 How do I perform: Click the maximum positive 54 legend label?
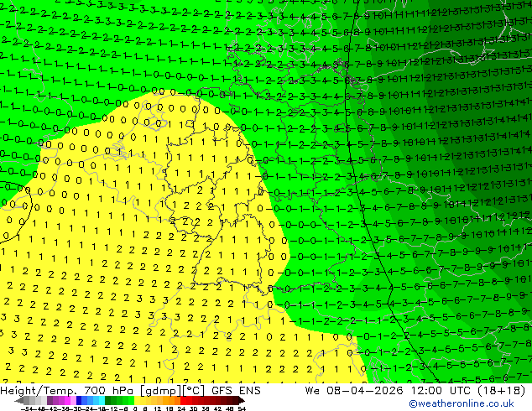click(x=241, y=409)
